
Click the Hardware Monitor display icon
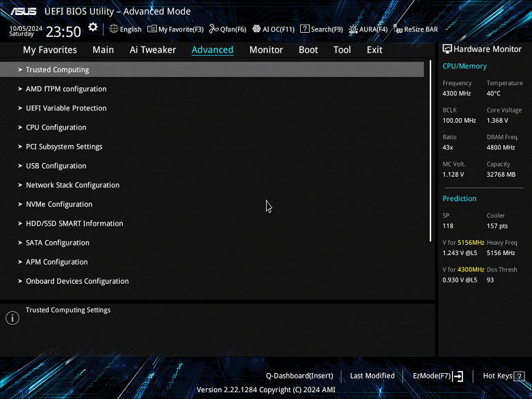pyautogui.click(x=447, y=49)
